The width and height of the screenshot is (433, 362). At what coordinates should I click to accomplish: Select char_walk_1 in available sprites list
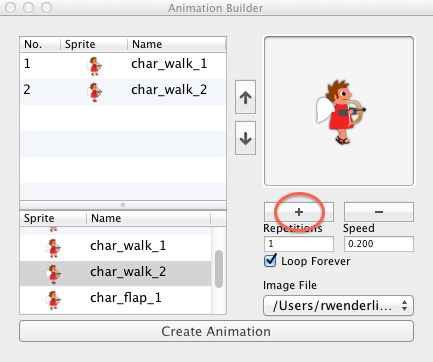click(x=115, y=248)
